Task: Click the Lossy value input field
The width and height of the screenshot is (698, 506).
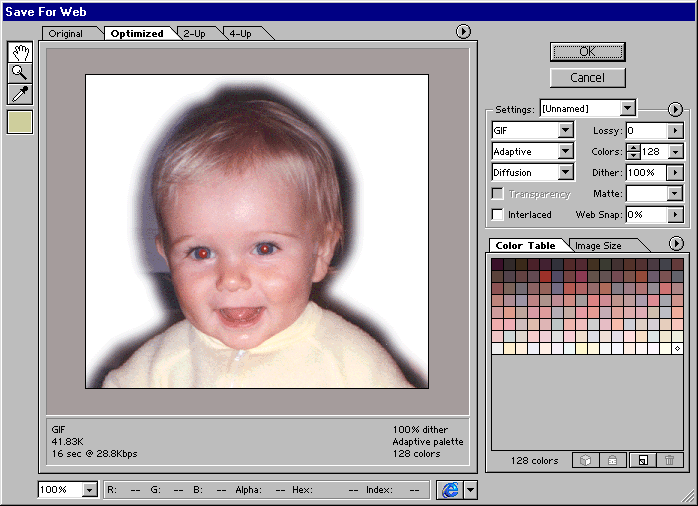Action: click(x=646, y=131)
